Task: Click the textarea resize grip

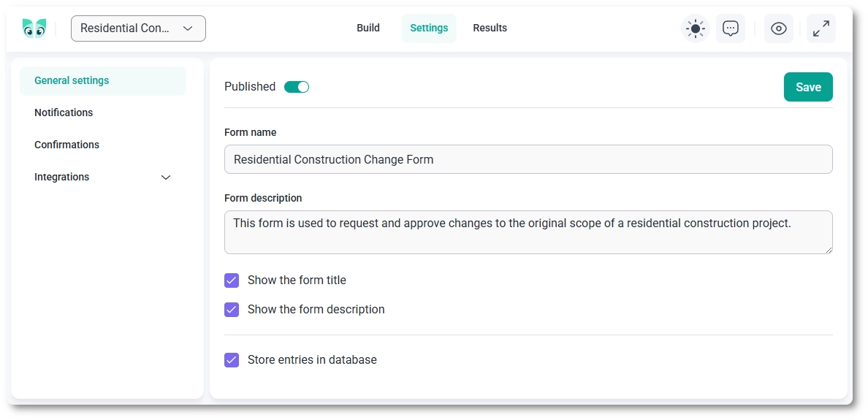Action: pyautogui.click(x=829, y=250)
